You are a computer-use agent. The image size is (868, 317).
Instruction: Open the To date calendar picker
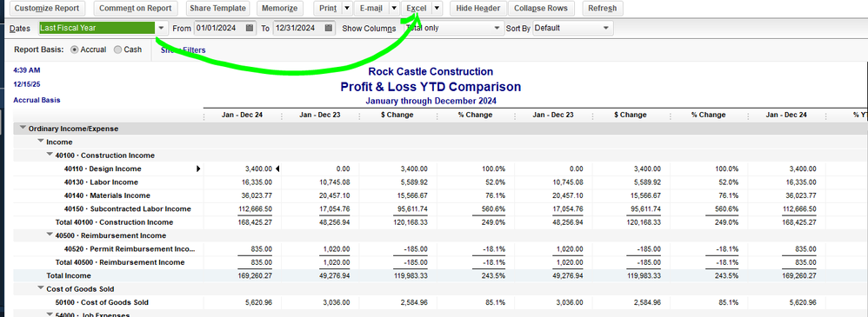click(x=330, y=28)
